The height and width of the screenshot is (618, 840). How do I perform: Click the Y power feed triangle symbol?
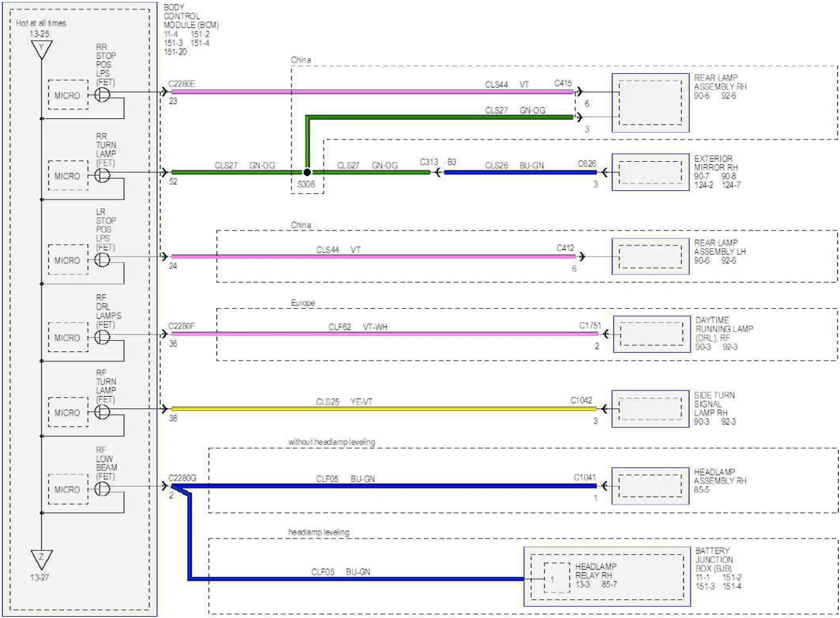click(x=42, y=50)
